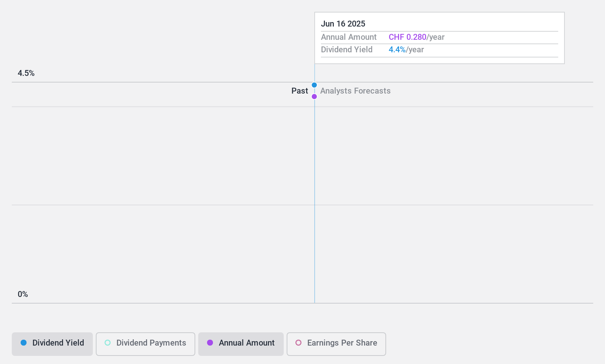Click the 4.5% axis label
This screenshot has height=364, width=605.
click(26, 73)
